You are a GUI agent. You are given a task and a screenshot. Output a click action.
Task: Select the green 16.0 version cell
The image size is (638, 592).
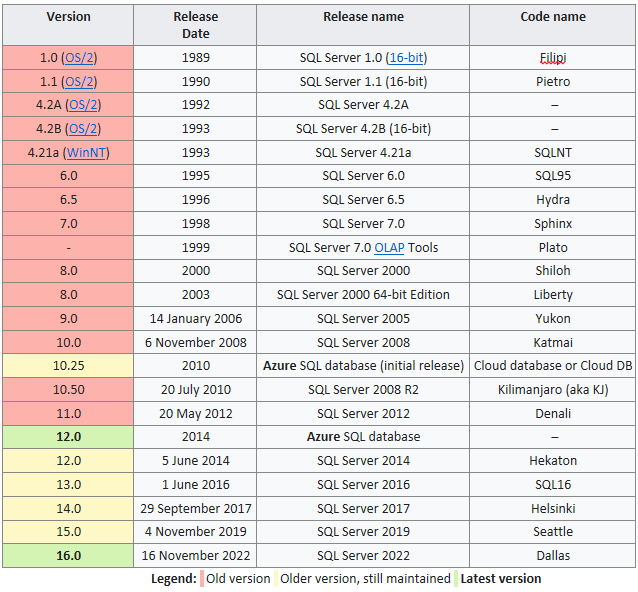point(68,556)
